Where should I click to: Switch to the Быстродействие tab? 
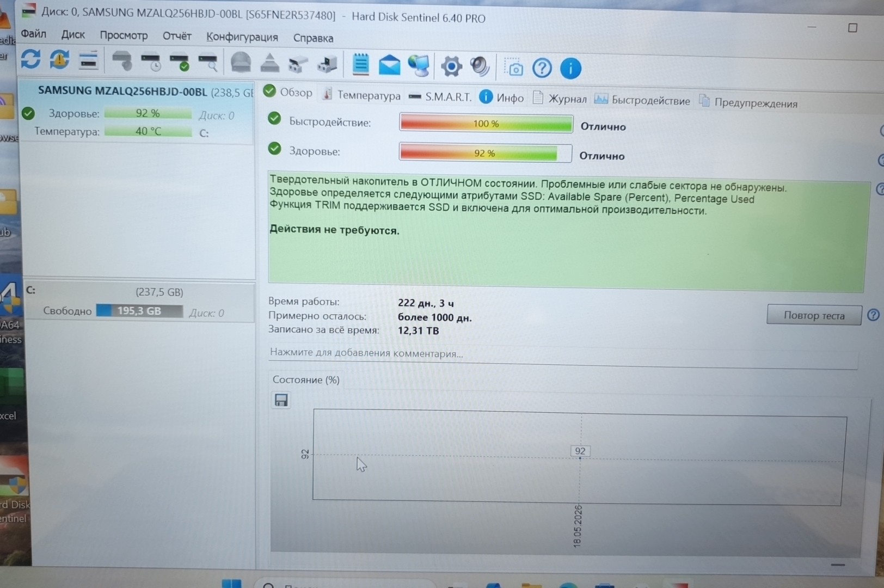click(x=642, y=100)
